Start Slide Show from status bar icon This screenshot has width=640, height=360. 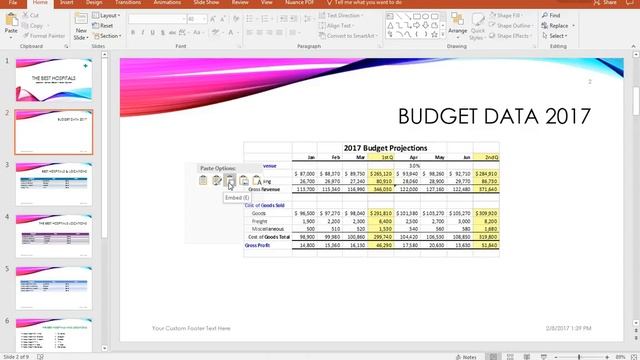(x=544, y=357)
